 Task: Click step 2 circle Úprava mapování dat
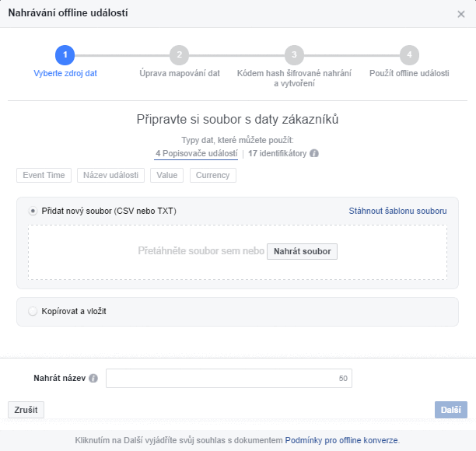click(179, 54)
